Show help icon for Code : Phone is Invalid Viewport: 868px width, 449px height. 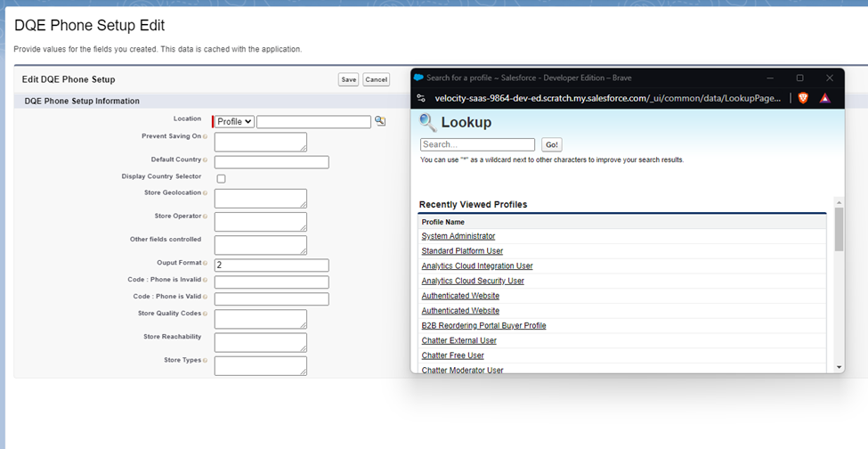(206, 280)
